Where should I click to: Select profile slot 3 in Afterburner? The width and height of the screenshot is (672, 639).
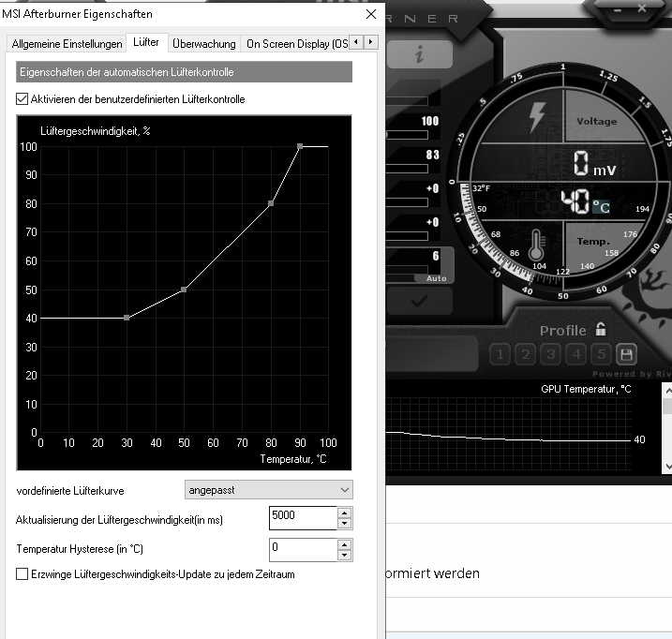click(551, 354)
